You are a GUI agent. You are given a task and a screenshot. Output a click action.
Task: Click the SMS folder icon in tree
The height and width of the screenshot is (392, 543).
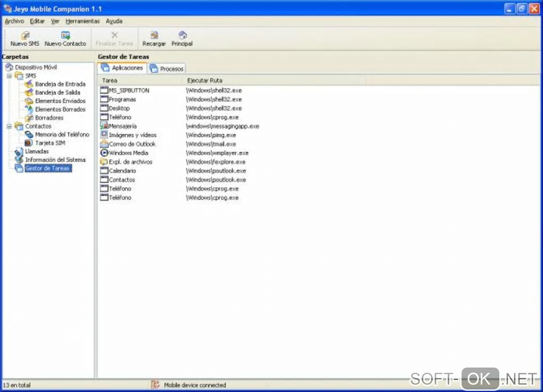tap(19, 76)
